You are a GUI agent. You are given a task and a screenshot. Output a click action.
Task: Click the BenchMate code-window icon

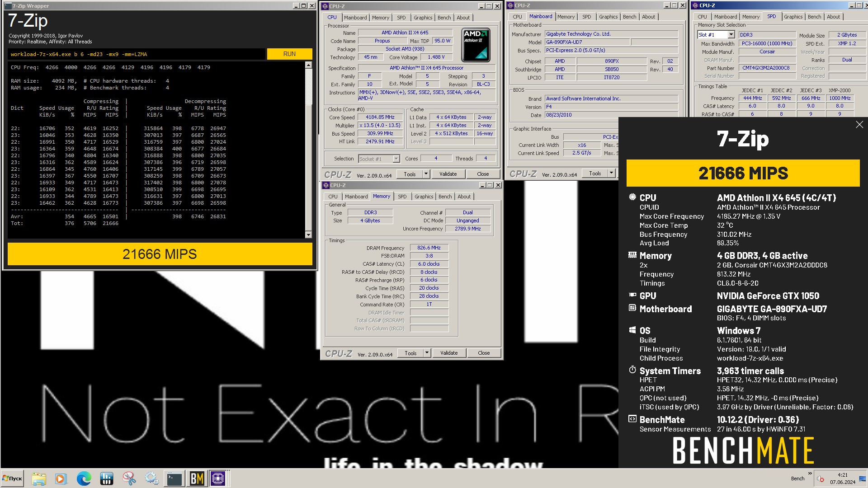point(632,419)
